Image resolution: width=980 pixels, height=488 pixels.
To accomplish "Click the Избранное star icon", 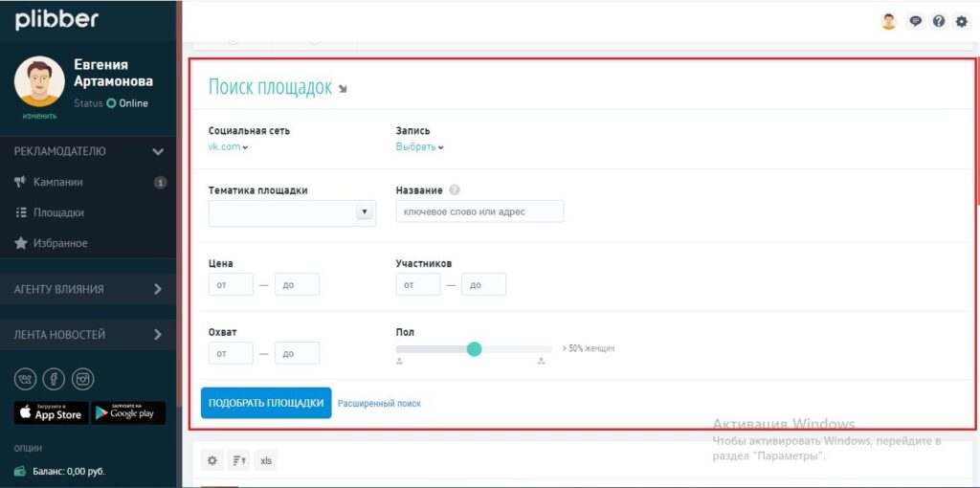I will coord(21,243).
